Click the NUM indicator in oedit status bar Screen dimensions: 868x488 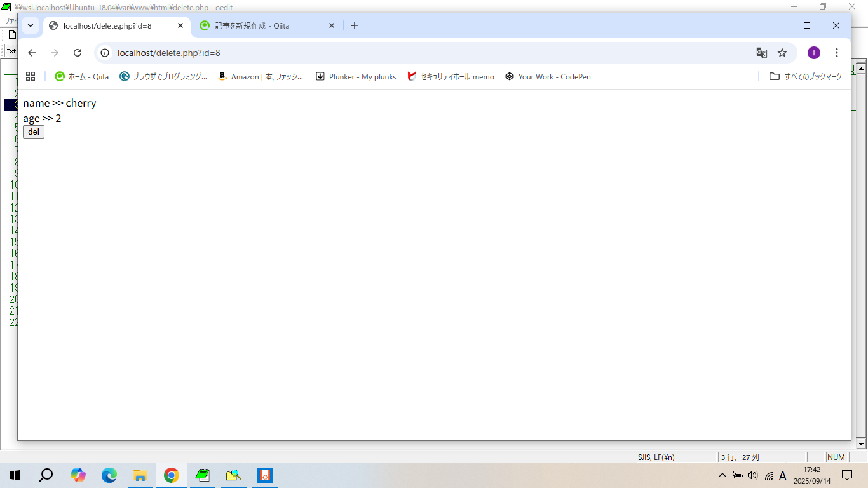click(x=836, y=457)
